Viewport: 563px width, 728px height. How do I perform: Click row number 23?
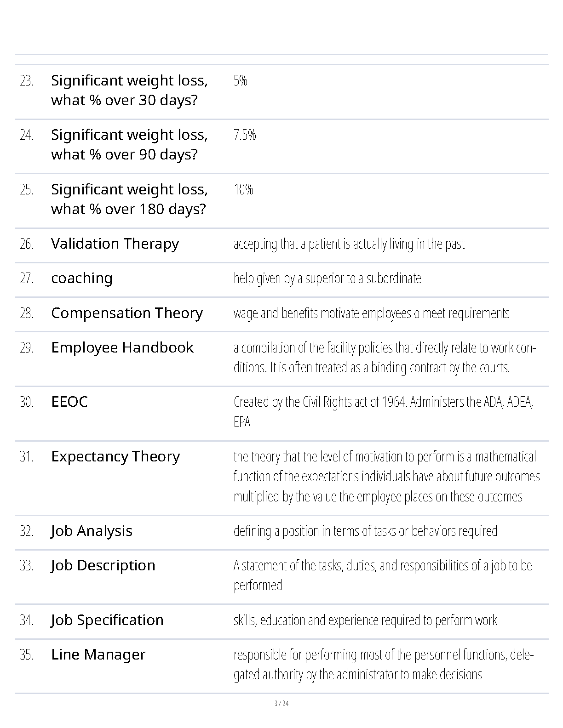coord(27,81)
